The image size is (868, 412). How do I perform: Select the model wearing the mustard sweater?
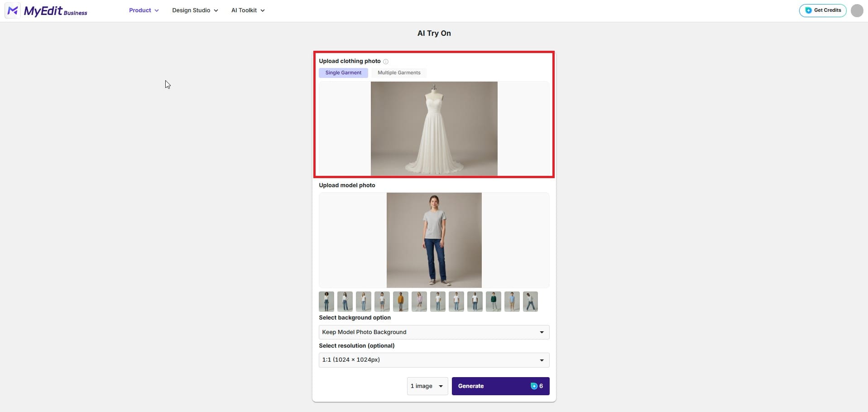(400, 301)
